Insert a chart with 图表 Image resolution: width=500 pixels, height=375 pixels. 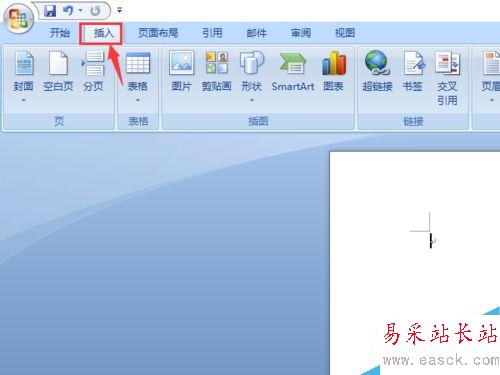(334, 71)
